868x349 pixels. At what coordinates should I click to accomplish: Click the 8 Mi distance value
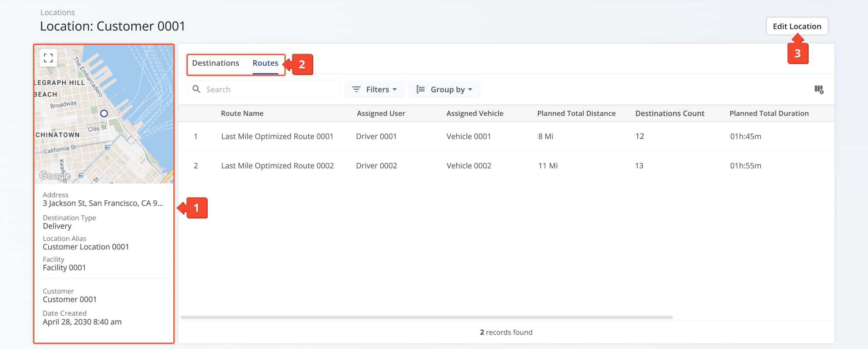point(545,137)
